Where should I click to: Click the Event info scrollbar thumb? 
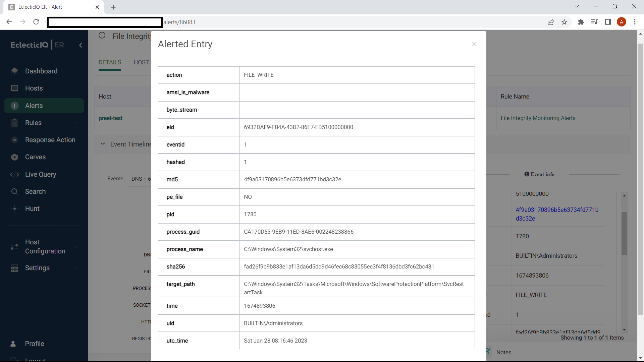click(624, 234)
